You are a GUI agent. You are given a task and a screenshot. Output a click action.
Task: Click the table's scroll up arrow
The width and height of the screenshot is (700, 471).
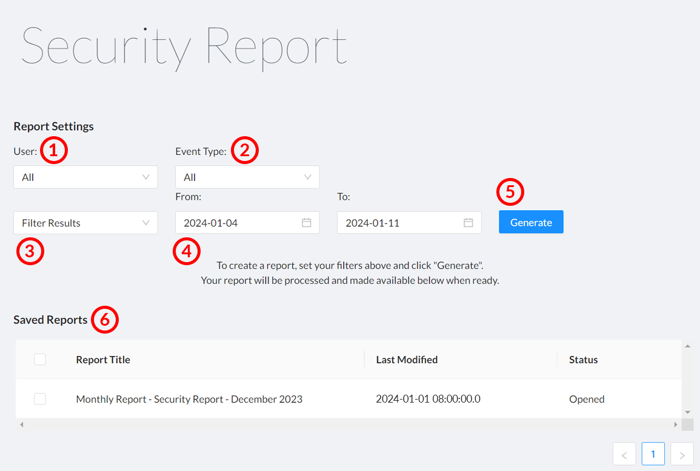[687, 347]
